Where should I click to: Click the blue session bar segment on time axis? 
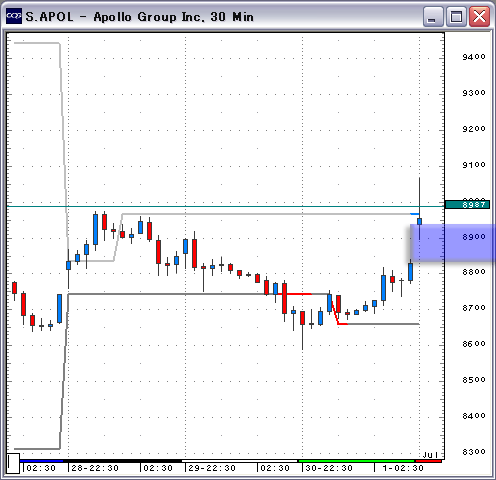[x=41, y=461]
